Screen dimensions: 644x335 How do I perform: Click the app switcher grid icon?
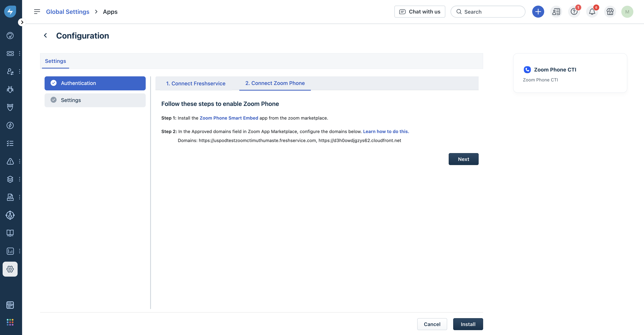[x=10, y=322]
